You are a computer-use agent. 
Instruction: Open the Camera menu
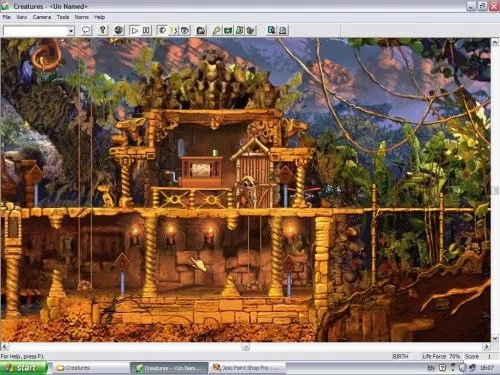42,17
